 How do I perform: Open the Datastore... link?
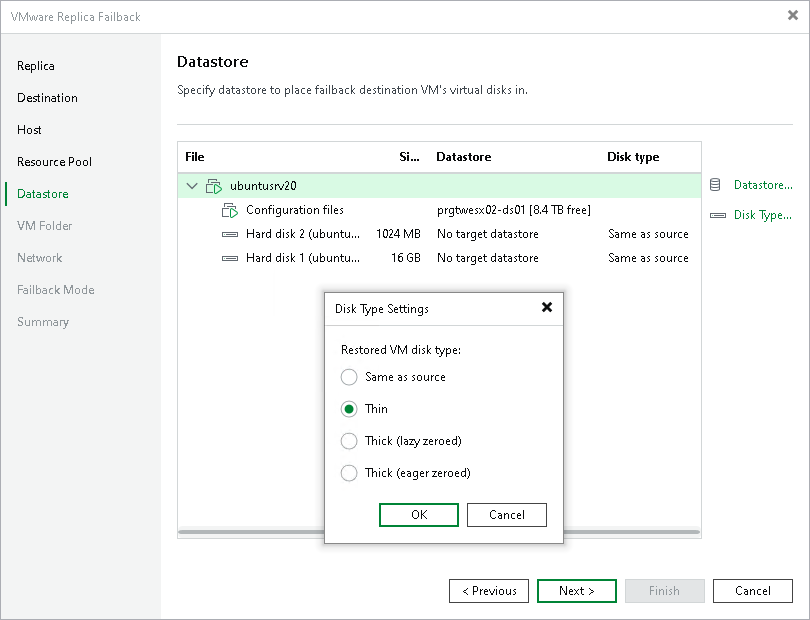[x=763, y=185]
